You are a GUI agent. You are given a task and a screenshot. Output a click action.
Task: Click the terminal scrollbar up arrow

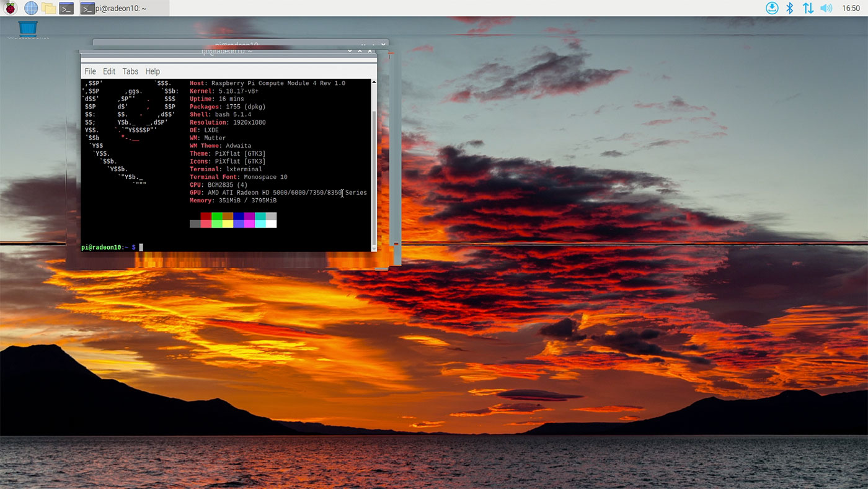pos(374,82)
